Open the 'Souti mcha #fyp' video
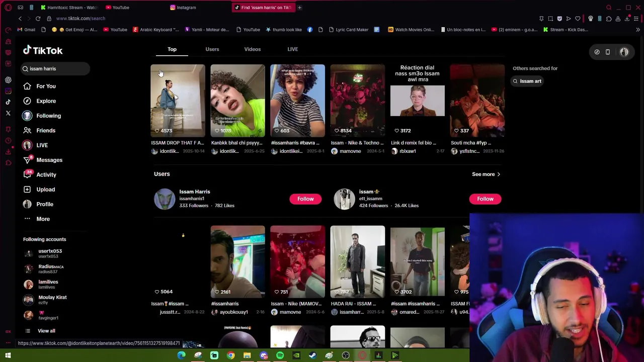The height and width of the screenshot is (362, 644). click(x=477, y=101)
